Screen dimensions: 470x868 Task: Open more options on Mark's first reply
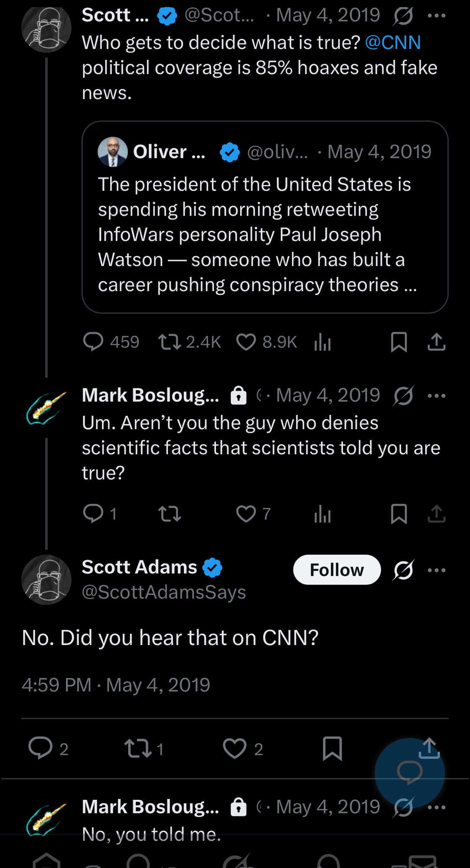coord(436,396)
